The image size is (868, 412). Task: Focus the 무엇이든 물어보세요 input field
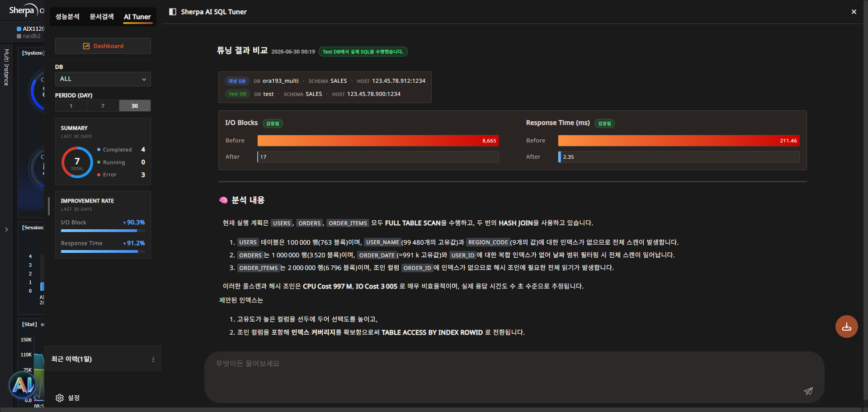pyautogui.click(x=514, y=377)
